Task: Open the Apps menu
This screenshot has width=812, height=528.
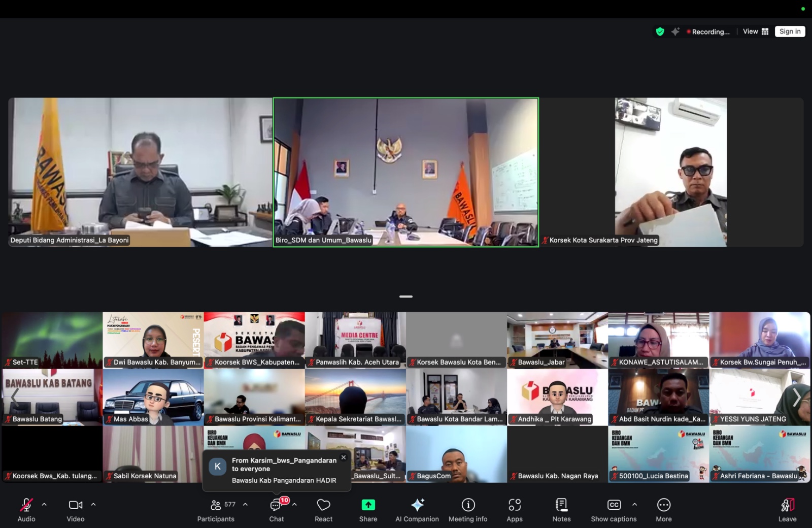Action: click(514, 510)
